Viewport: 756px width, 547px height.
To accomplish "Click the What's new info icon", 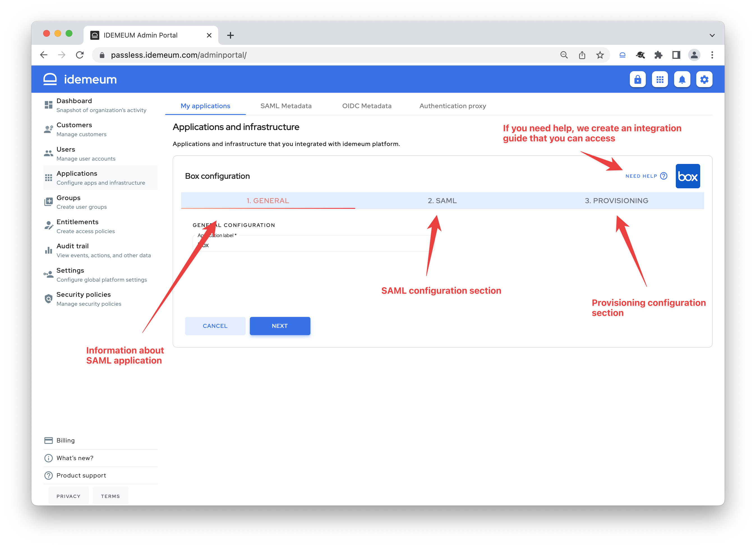I will (49, 458).
